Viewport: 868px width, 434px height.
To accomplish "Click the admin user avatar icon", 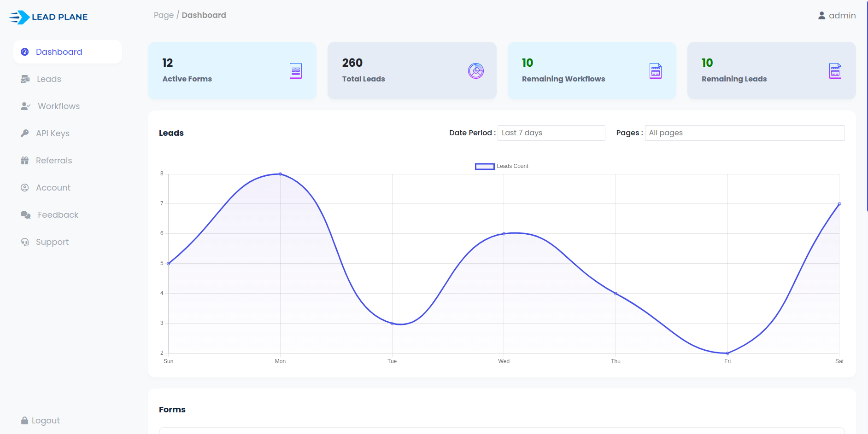I will [x=821, y=15].
